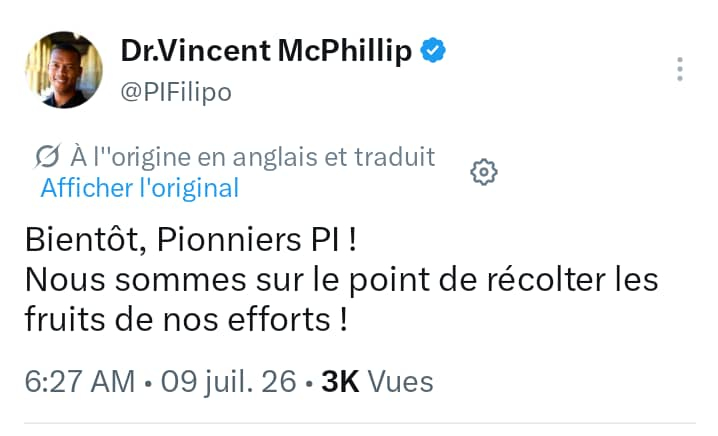Open translation settings gear icon
Viewport: 718px width, 436px height.
point(484,172)
